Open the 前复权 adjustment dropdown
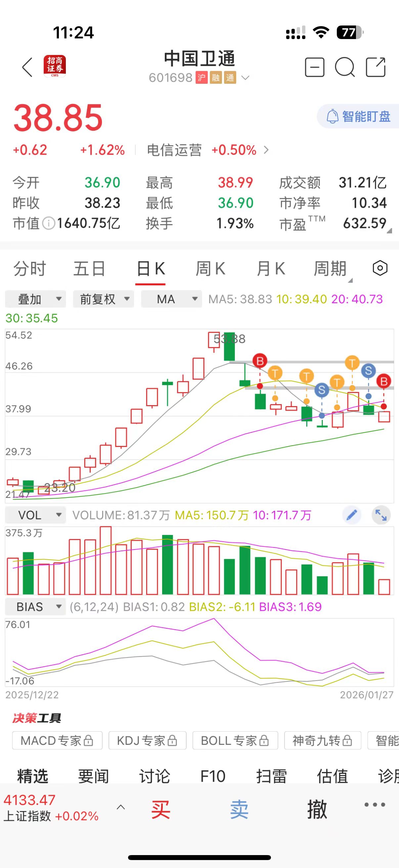 pyautogui.click(x=103, y=299)
